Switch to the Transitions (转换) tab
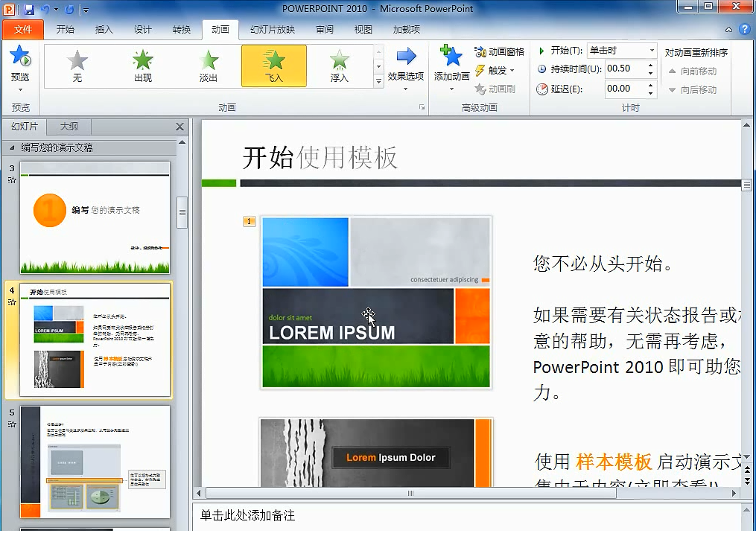 coord(181,30)
